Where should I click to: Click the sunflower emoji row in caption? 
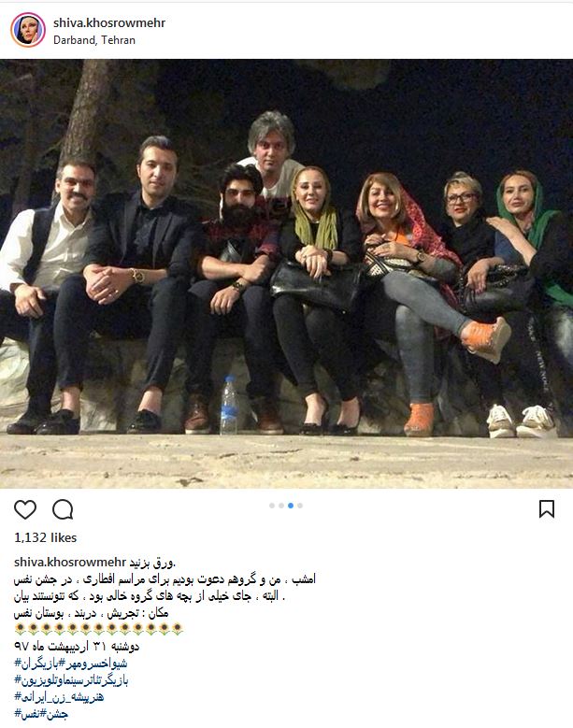tap(98, 629)
